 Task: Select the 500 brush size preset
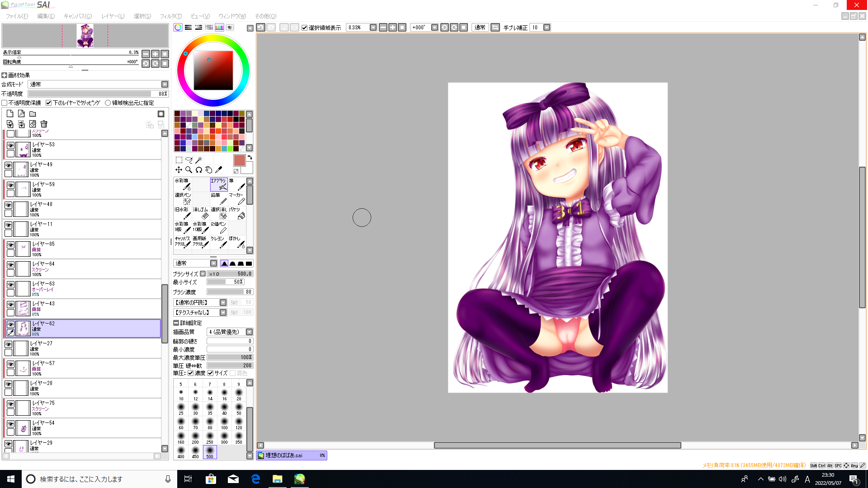click(210, 452)
